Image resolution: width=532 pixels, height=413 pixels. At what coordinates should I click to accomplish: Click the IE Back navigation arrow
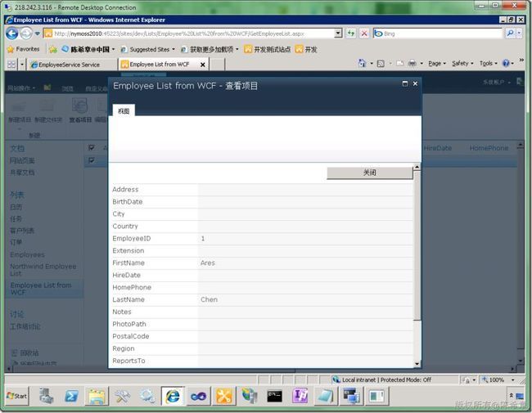(12, 34)
